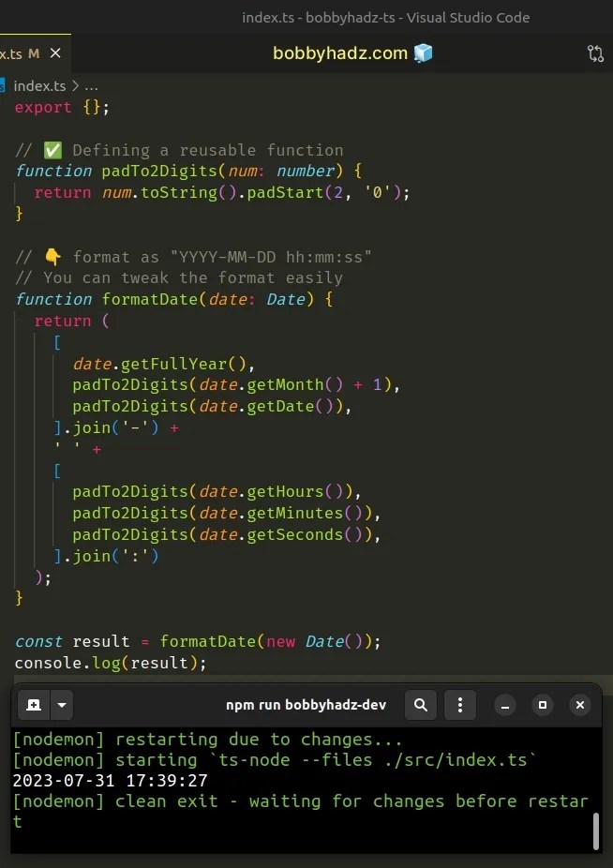
Task: Close the index.ts editor tab
Action: [55, 53]
